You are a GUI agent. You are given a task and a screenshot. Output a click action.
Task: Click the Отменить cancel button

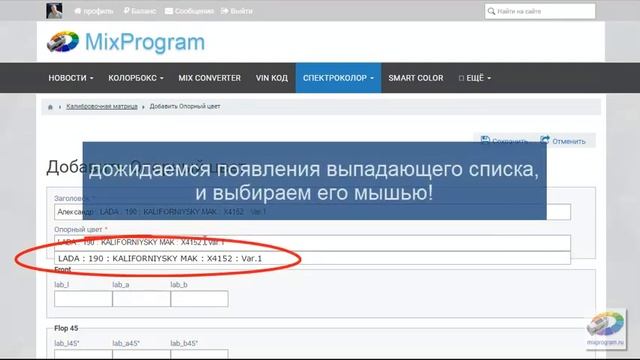pyautogui.click(x=563, y=141)
